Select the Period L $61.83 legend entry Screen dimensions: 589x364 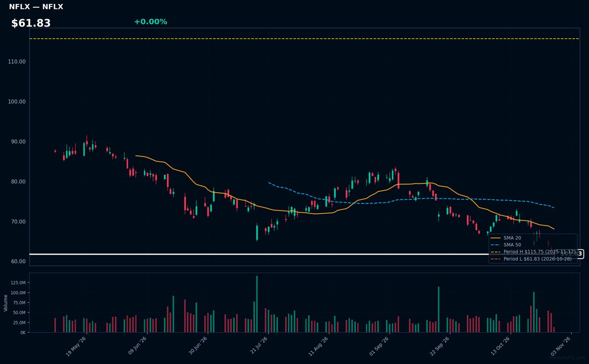531,259
